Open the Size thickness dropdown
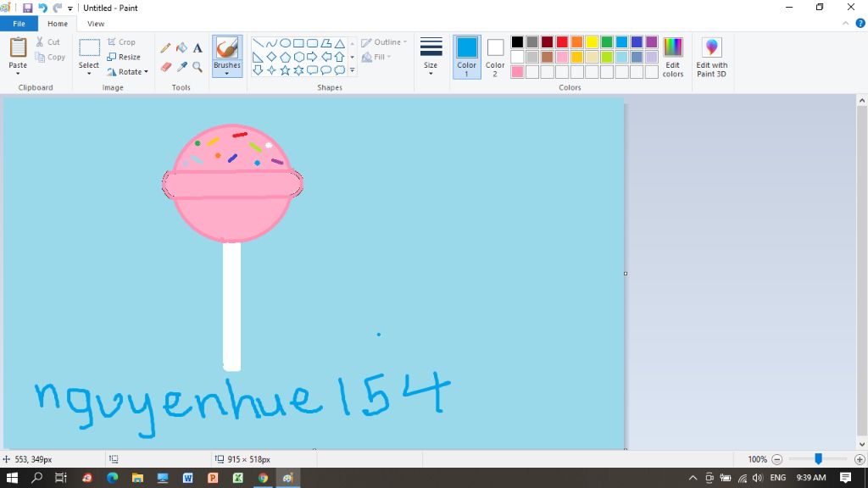Viewport: 868px width, 488px height. coord(431,57)
